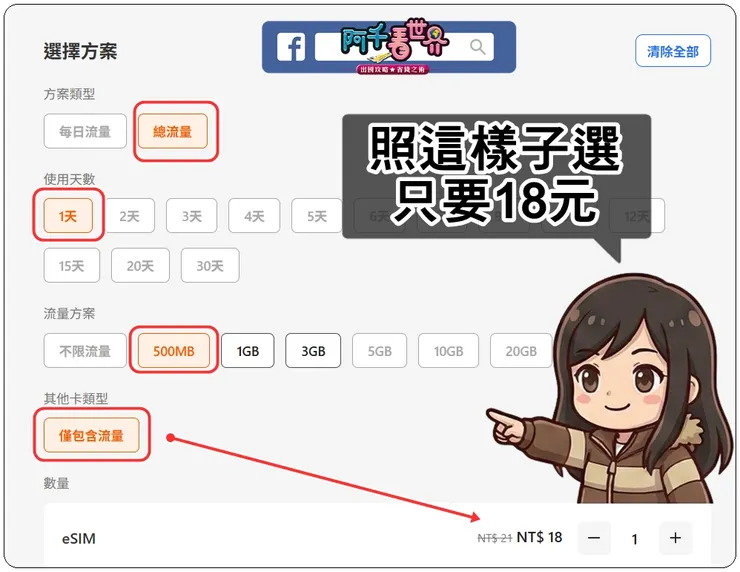
Task: Choose the 2天 usage duration
Action: [129, 216]
